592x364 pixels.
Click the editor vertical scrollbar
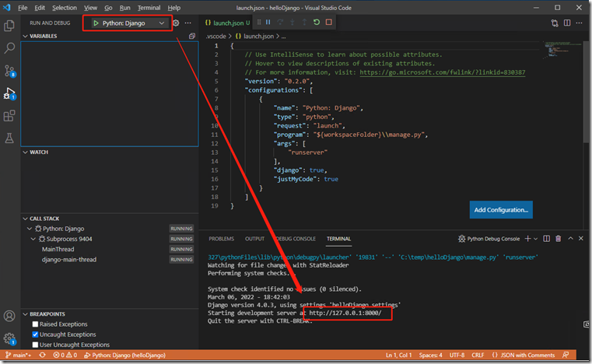[x=586, y=91]
